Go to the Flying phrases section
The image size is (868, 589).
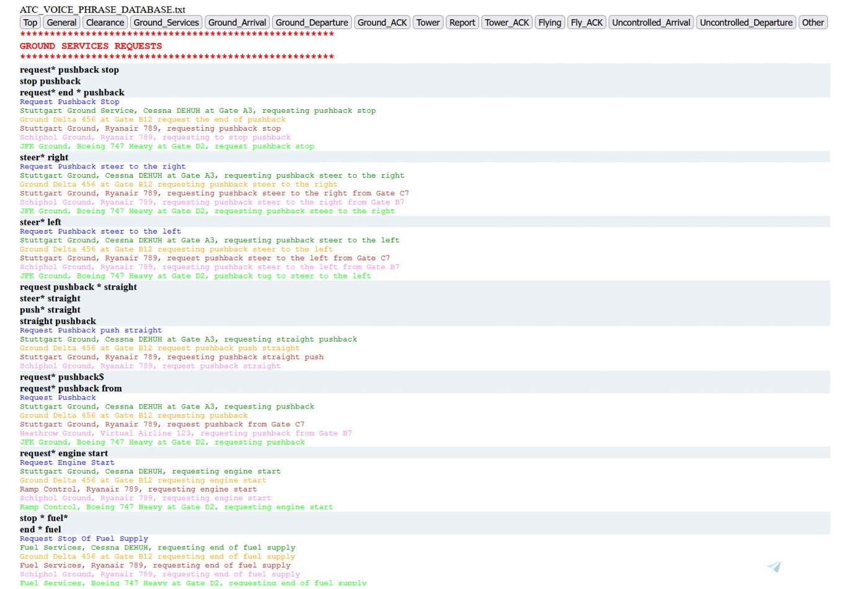549,23
